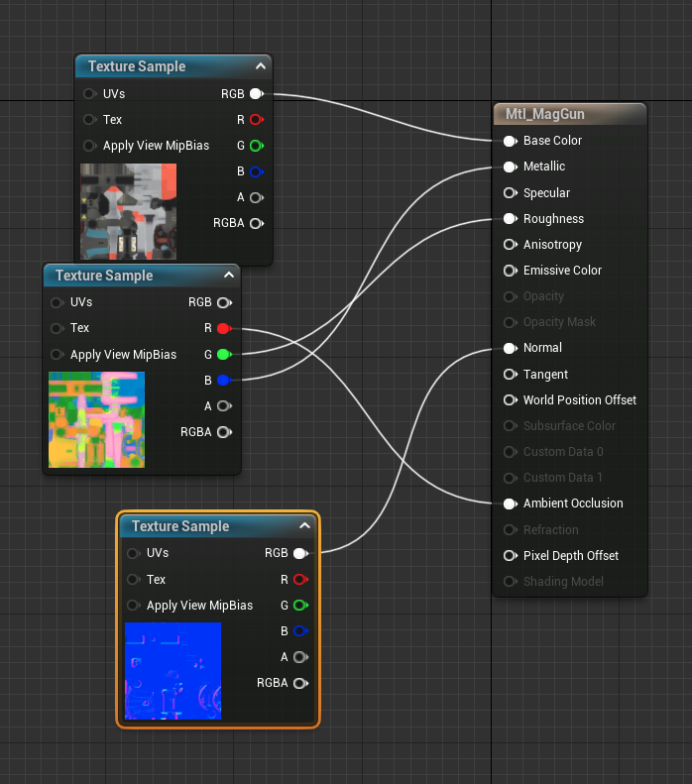Click RGBA output pin of top Texture Sample
The width and height of the screenshot is (692, 784).
click(257, 223)
